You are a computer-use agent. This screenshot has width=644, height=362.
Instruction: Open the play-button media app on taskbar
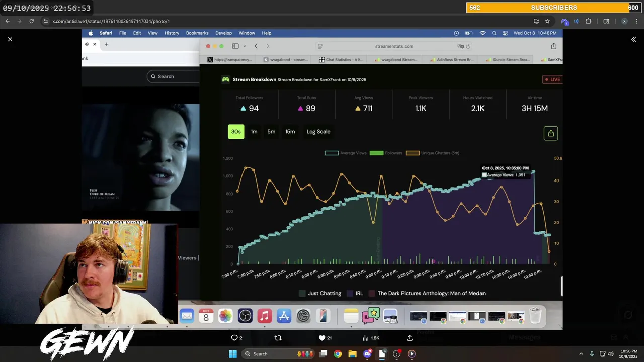coord(411,354)
